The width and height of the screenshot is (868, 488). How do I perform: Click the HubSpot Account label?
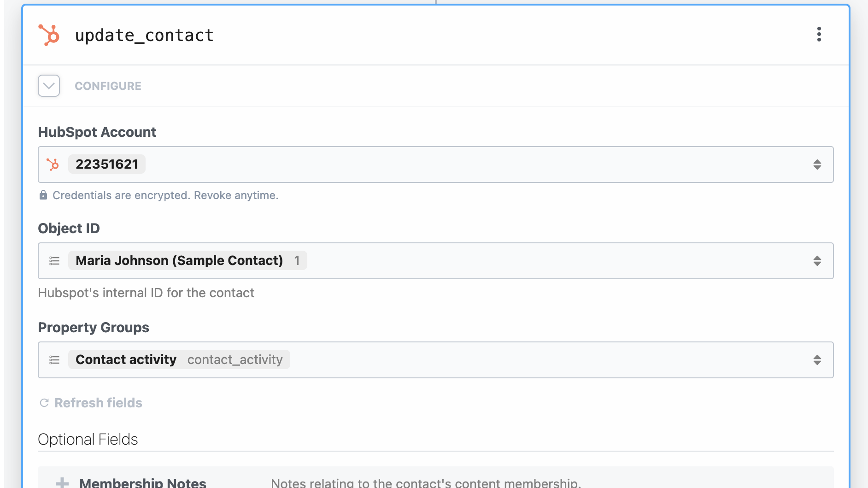coord(97,132)
